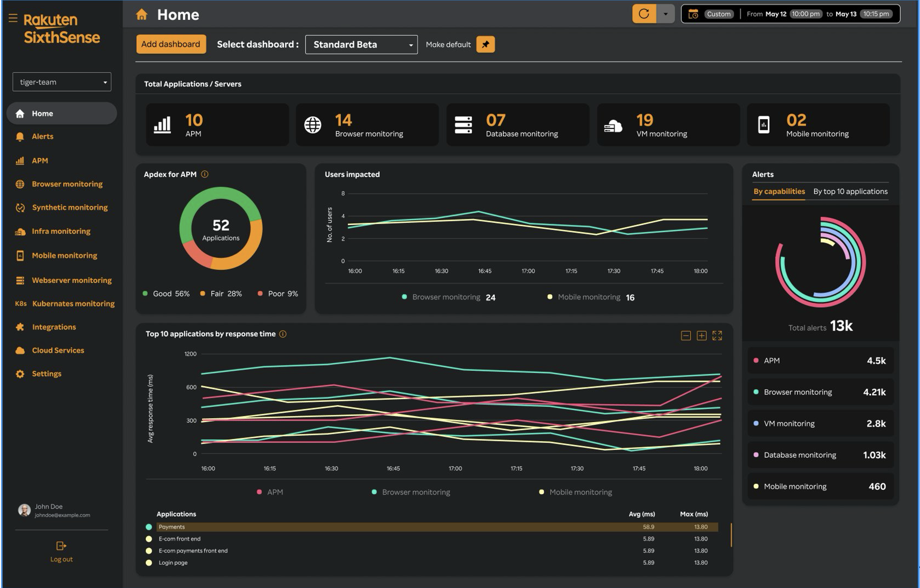Toggle Mobile monitoring legend in Users impacted
The height and width of the screenshot is (588, 920).
(x=591, y=297)
